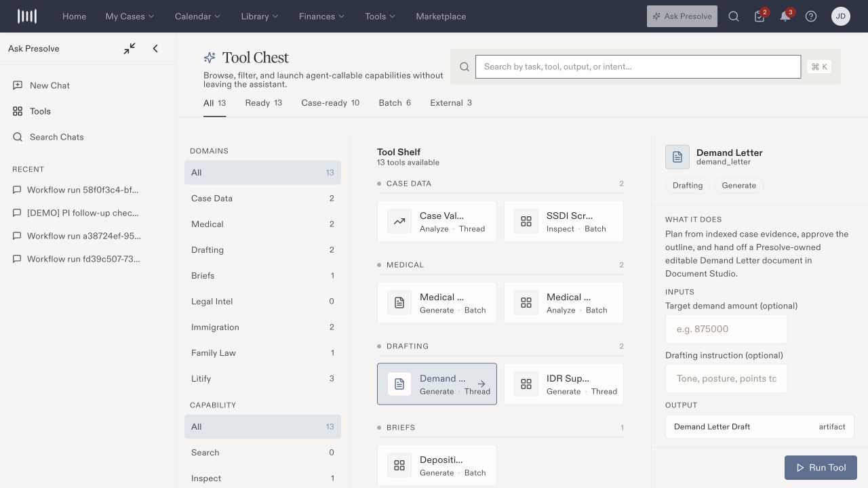Expand the Library dropdown menu

tap(260, 16)
